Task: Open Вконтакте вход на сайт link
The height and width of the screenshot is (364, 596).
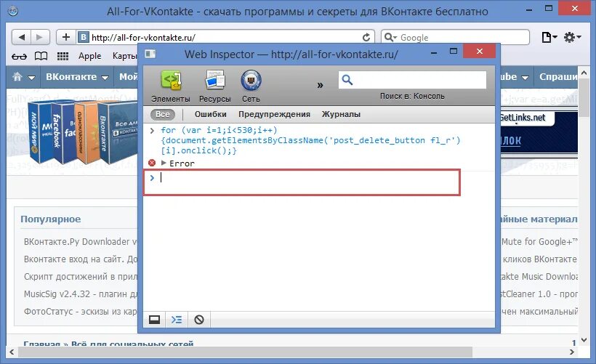Action: (x=81, y=259)
